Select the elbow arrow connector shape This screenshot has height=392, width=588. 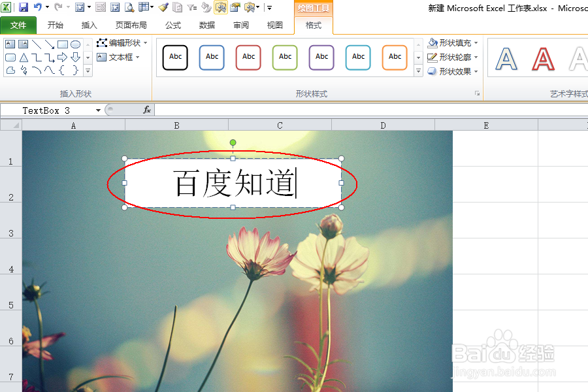tap(50, 57)
